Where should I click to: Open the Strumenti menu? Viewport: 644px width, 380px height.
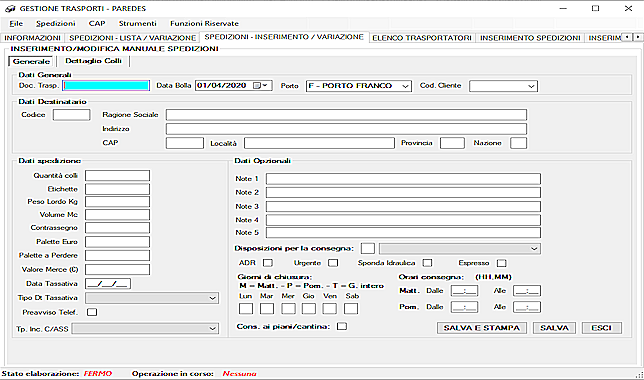click(138, 23)
